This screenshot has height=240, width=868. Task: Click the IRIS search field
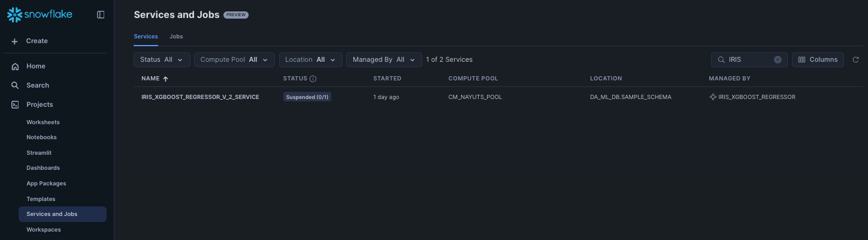[x=749, y=59]
